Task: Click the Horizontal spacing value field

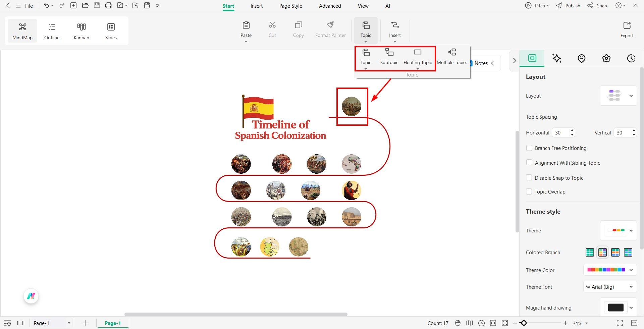Action: (x=561, y=132)
